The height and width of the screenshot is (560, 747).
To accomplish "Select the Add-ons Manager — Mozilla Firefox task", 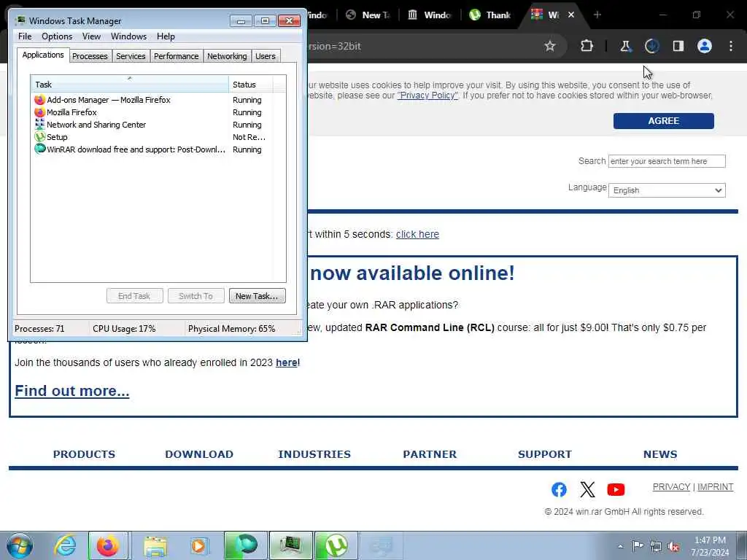I will [158, 100].
